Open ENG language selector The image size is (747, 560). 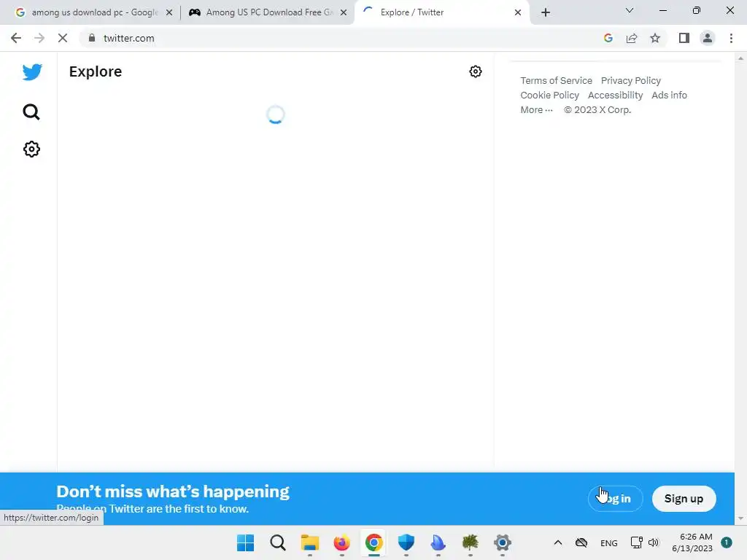pos(609,542)
